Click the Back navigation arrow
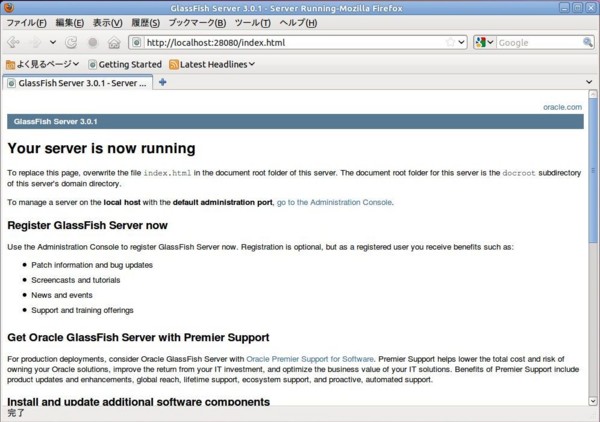 14,42
